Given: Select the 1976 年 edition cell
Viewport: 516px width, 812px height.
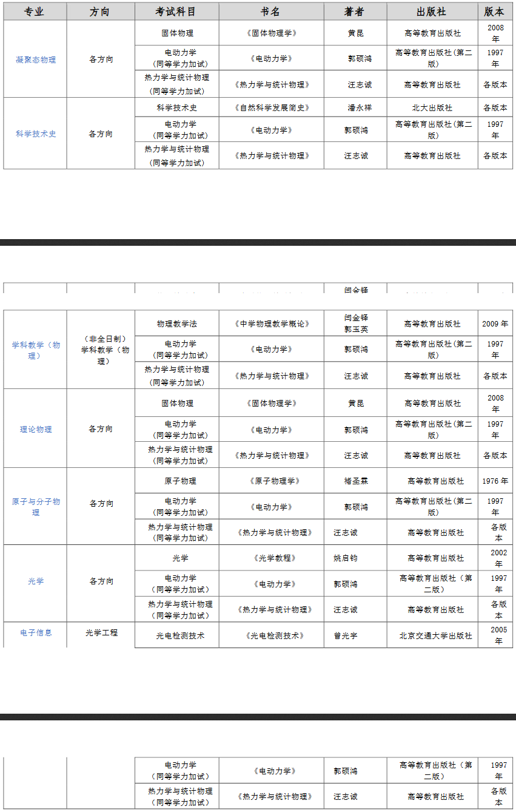Looking at the screenshot, I should (x=495, y=481).
